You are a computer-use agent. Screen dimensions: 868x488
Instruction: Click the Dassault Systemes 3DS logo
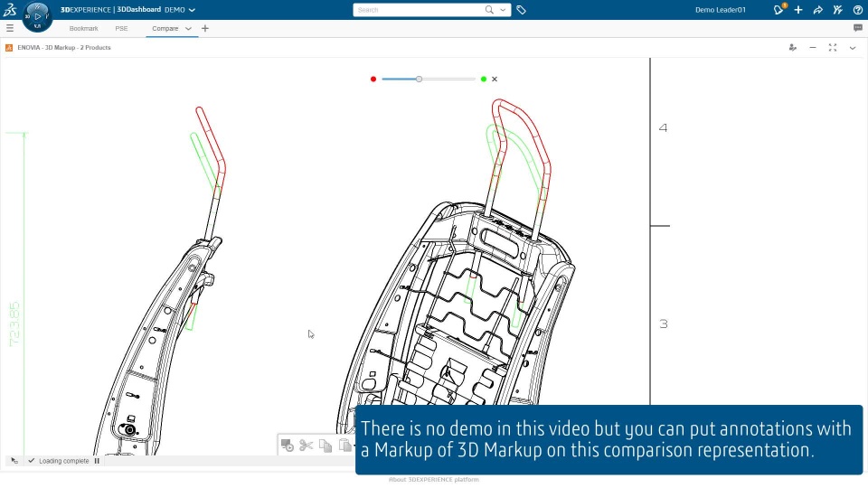(x=10, y=9)
